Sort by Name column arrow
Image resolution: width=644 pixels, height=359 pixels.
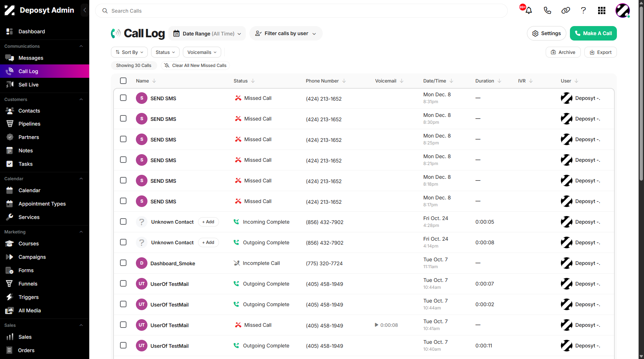coord(154,81)
